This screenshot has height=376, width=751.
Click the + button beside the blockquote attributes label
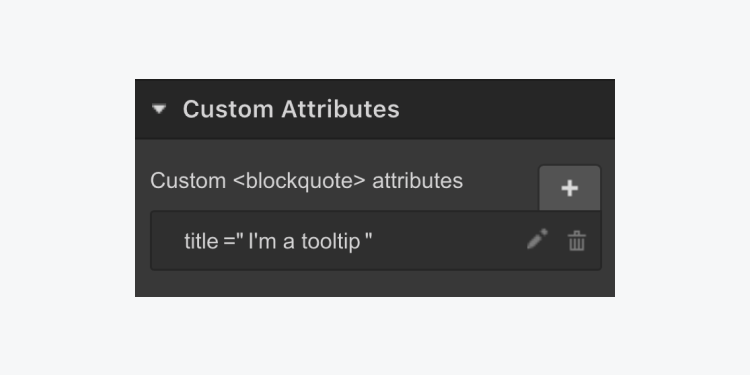point(569,188)
